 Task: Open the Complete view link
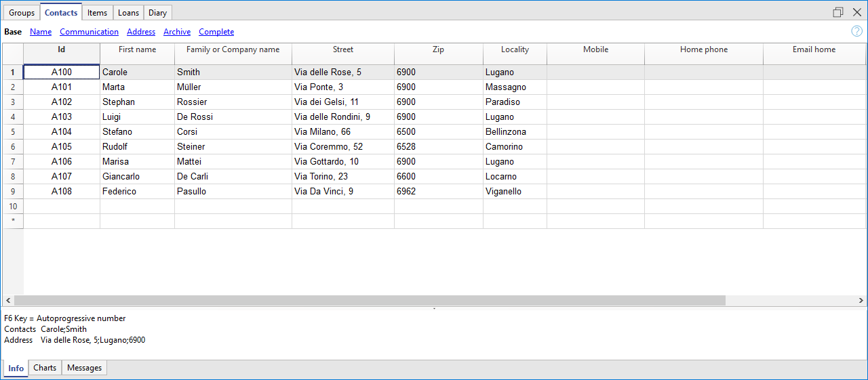216,32
